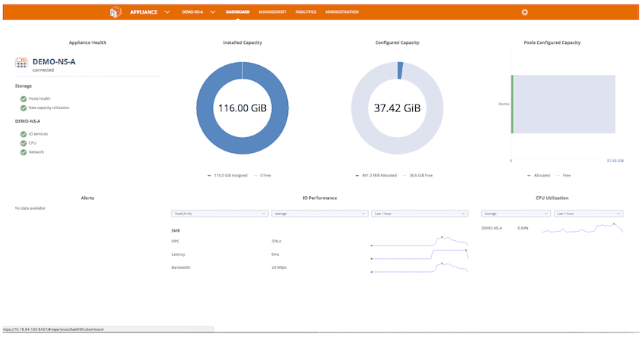
Task: Click the appliance box logo icon
Action: click(116, 12)
